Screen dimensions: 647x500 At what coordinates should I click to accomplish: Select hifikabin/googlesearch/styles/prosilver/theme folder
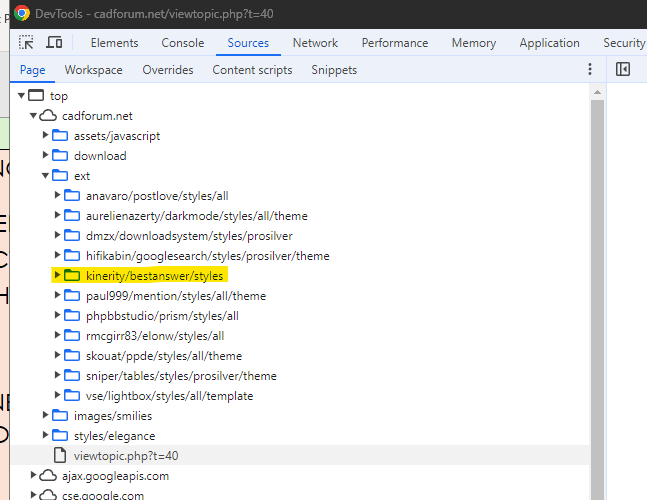pos(208,256)
